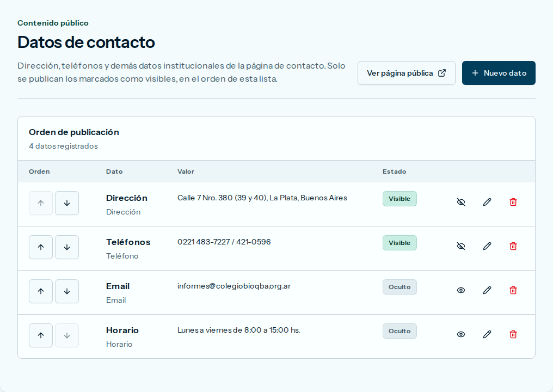Select informes@colegiobioqba.org.ar value
This screenshot has width=553, height=392.
pos(234,286)
